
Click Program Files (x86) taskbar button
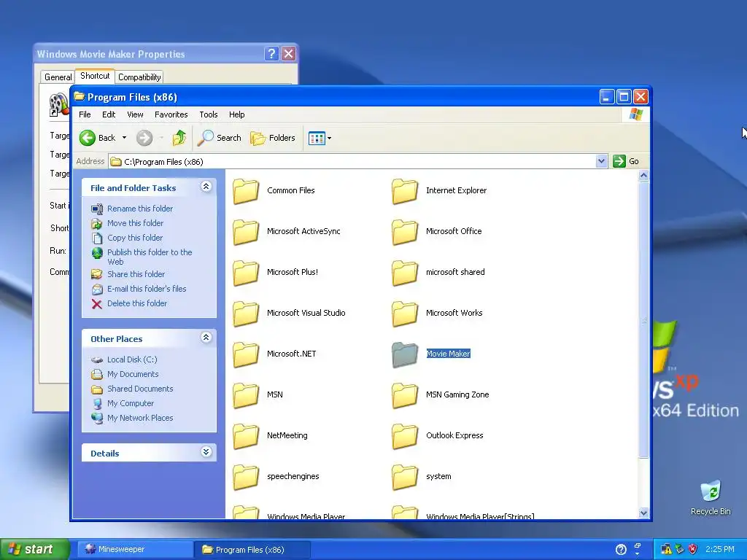pyautogui.click(x=252, y=550)
